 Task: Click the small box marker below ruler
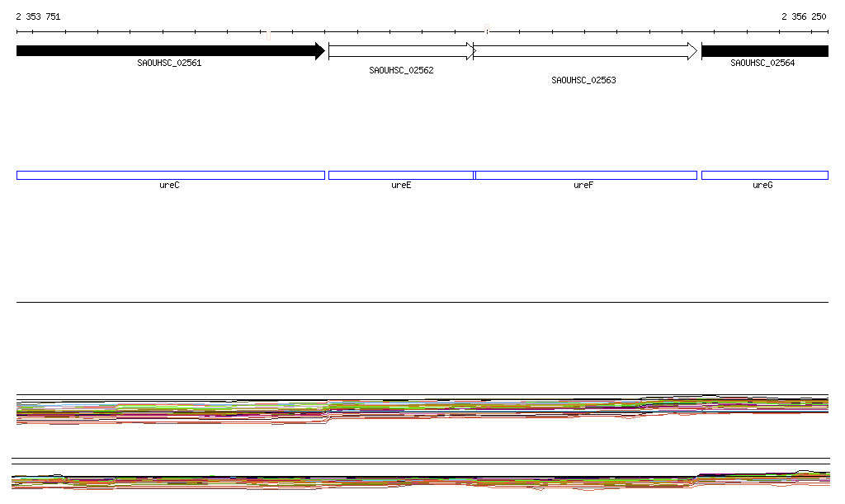coord(268,35)
